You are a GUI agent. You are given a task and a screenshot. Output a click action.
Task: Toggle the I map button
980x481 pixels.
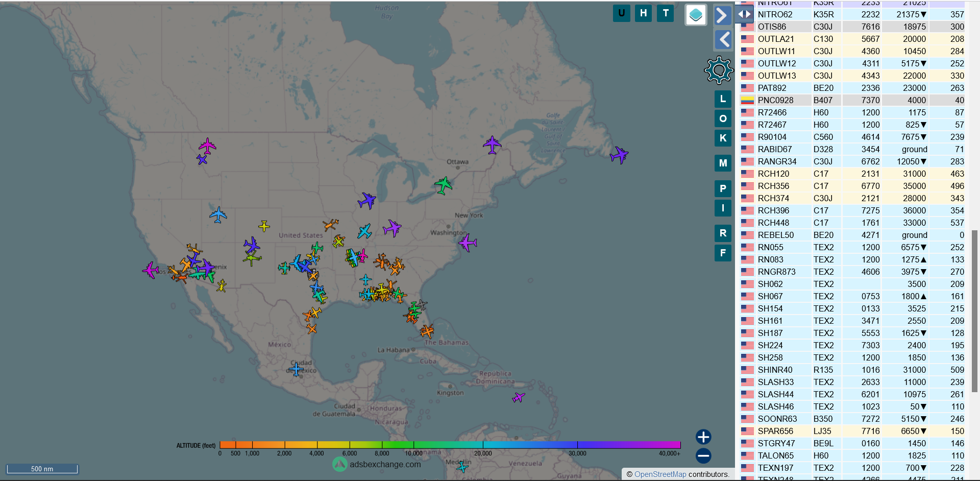click(x=723, y=208)
